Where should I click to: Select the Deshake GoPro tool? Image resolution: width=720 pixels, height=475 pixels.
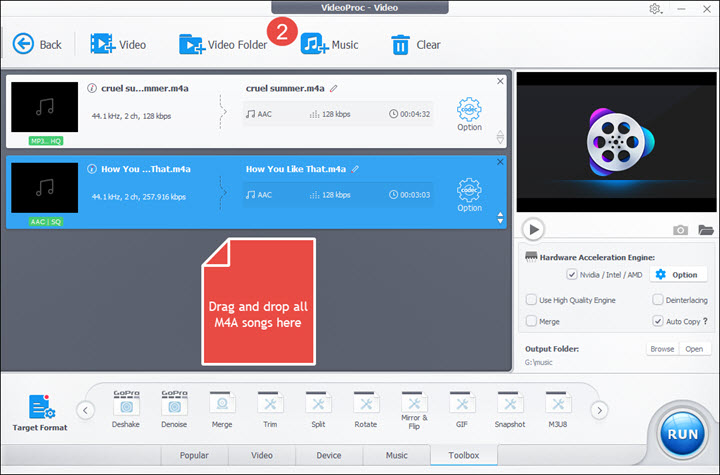[x=126, y=409]
